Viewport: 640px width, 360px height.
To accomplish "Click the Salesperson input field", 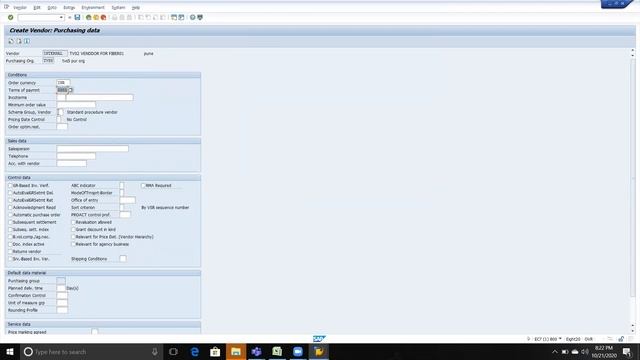I will 93,149.
